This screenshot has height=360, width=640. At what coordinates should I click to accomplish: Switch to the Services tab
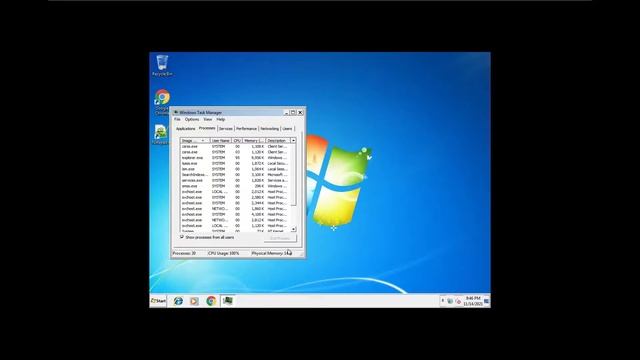[x=226, y=129]
